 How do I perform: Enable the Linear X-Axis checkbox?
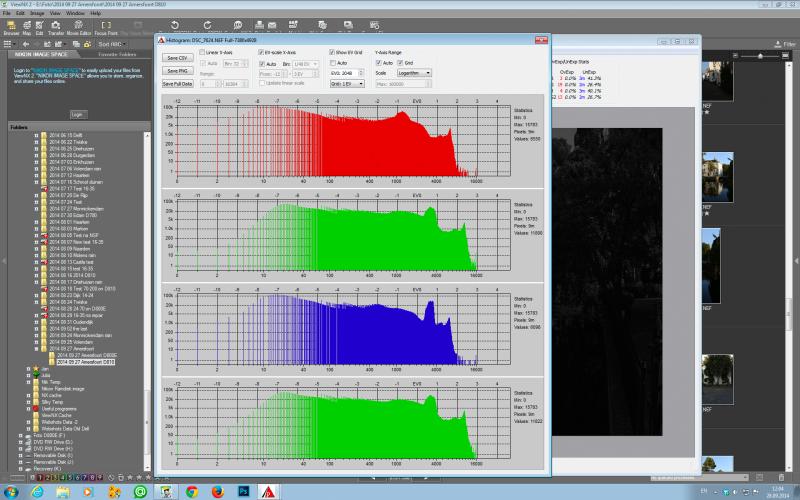pyautogui.click(x=202, y=53)
